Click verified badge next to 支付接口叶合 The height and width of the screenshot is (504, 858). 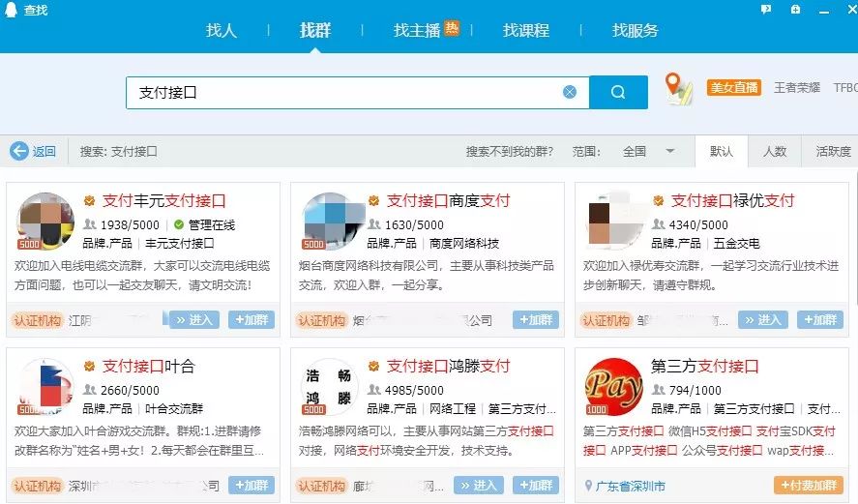tap(89, 366)
